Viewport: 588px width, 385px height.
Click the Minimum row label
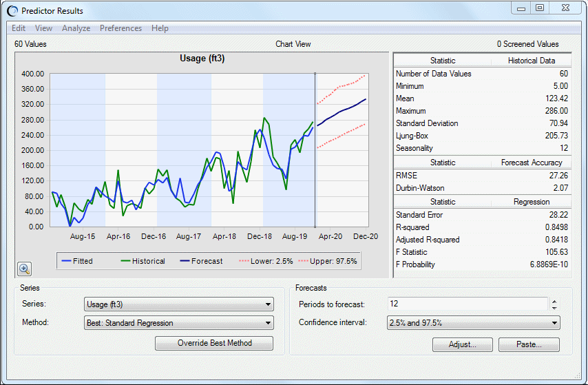coord(410,86)
